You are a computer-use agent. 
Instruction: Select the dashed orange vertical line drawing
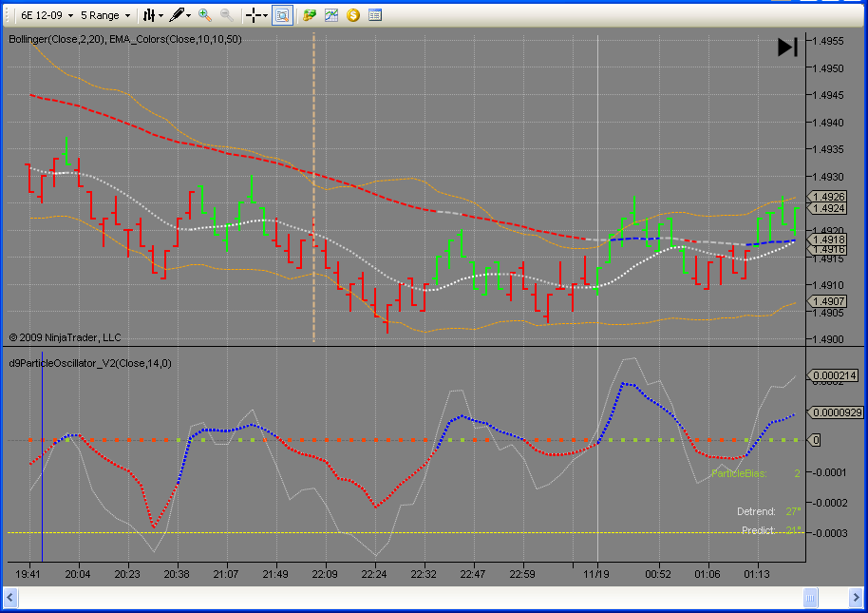pos(314,187)
